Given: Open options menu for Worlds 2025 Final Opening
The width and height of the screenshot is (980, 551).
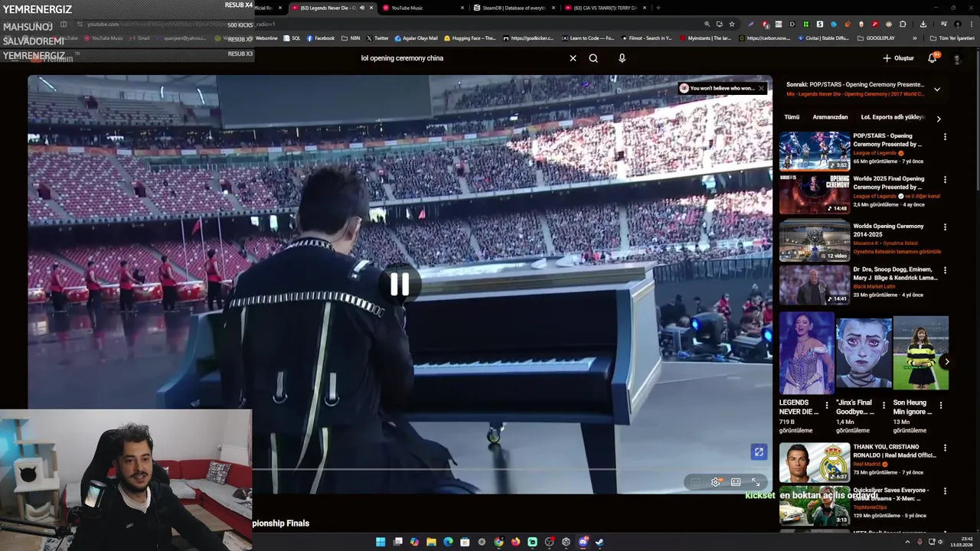Looking at the screenshot, I should click(x=945, y=180).
